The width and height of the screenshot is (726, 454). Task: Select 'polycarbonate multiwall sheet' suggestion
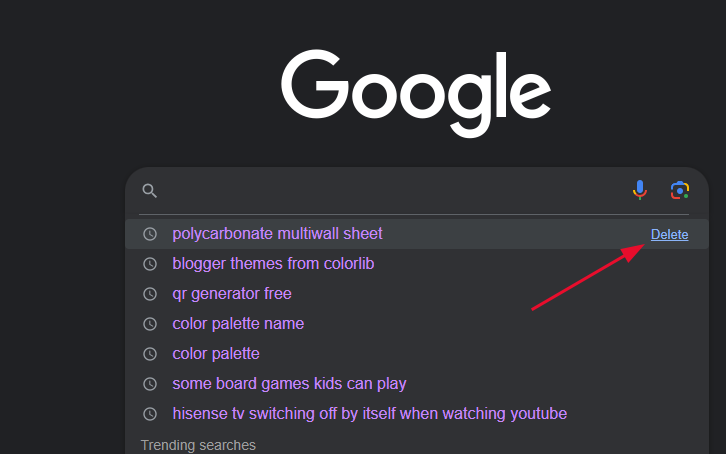point(277,234)
